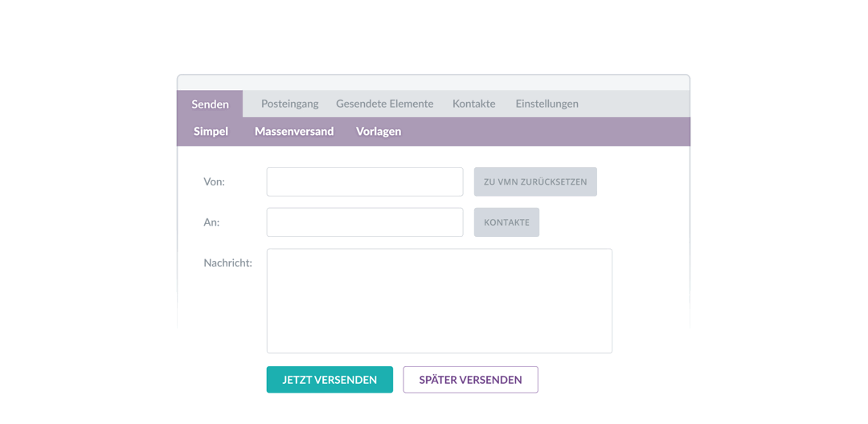Open the Posteingang tab
The width and height of the screenshot is (868, 424).
pyautogui.click(x=289, y=104)
